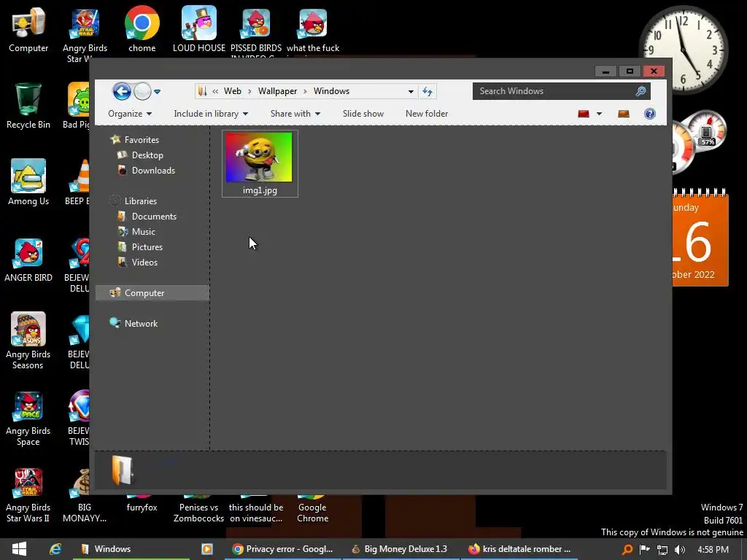
Task: Click the network tray icon
Action: [x=662, y=550]
